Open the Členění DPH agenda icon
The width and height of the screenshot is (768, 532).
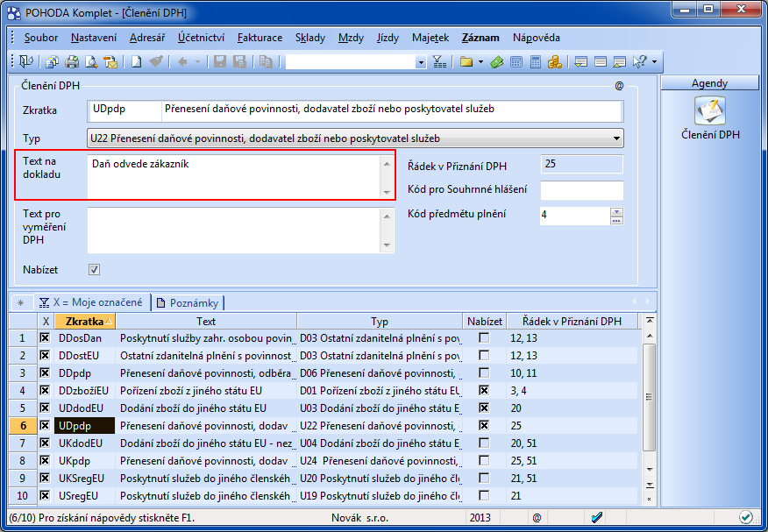710,112
